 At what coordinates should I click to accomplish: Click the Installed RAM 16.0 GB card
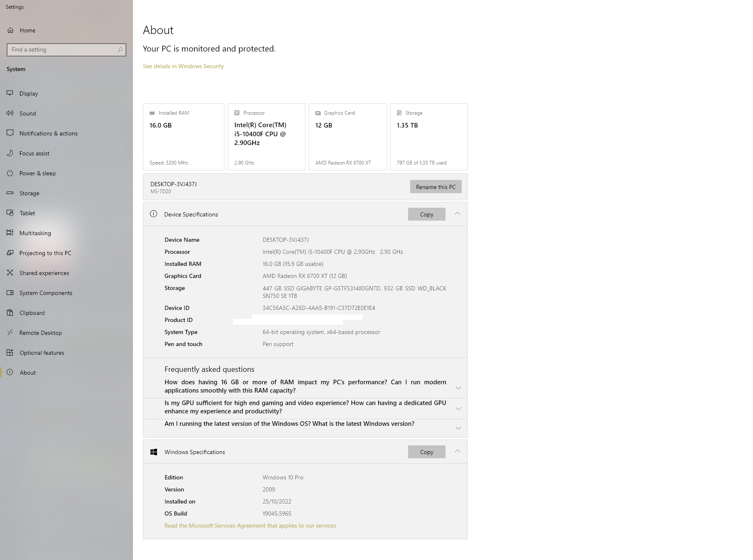click(184, 137)
